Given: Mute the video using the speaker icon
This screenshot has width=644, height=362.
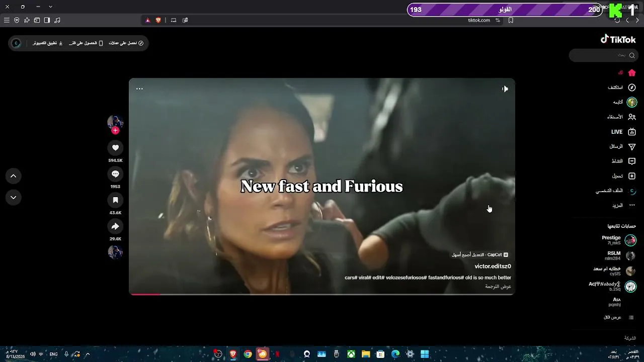Looking at the screenshot, I should point(505,89).
